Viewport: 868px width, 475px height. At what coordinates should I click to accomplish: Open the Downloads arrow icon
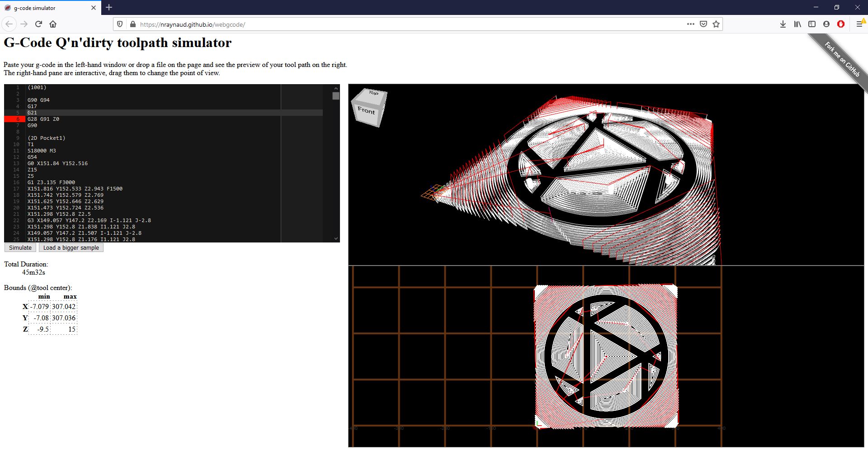tap(783, 24)
